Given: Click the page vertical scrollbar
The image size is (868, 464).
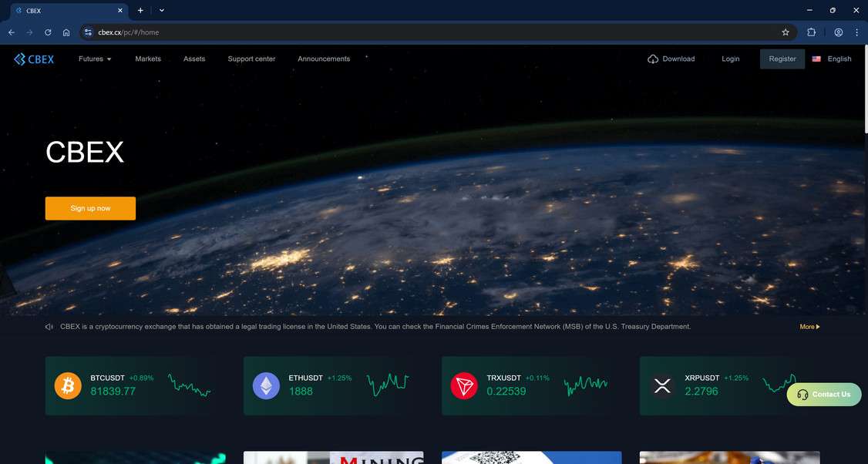Looking at the screenshot, I should pyautogui.click(x=865, y=89).
